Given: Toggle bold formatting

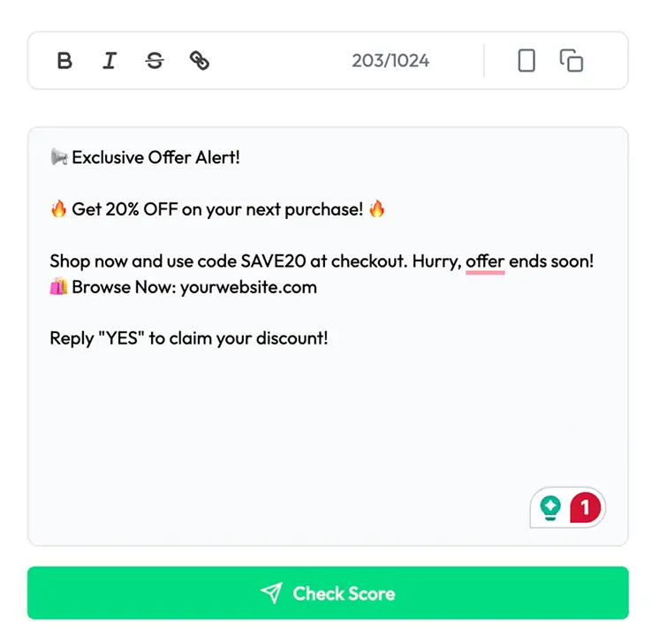Looking at the screenshot, I should pyautogui.click(x=64, y=61).
